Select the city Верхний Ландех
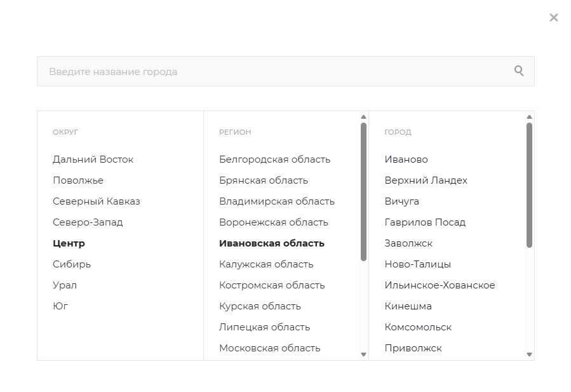571x392 pixels. [x=426, y=180]
